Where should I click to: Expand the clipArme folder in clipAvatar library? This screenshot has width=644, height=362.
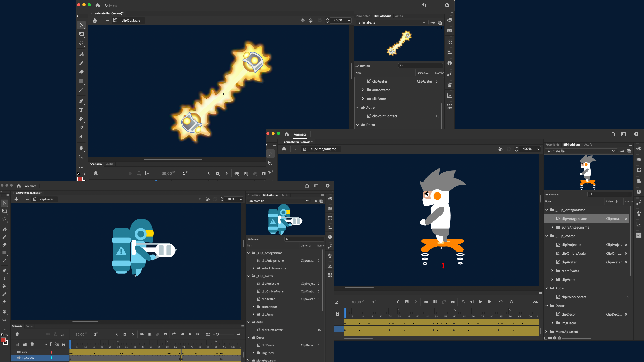point(253,314)
